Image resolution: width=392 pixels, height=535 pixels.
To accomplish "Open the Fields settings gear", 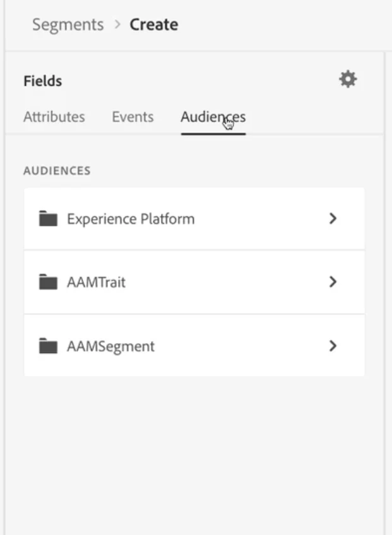I will tap(348, 79).
